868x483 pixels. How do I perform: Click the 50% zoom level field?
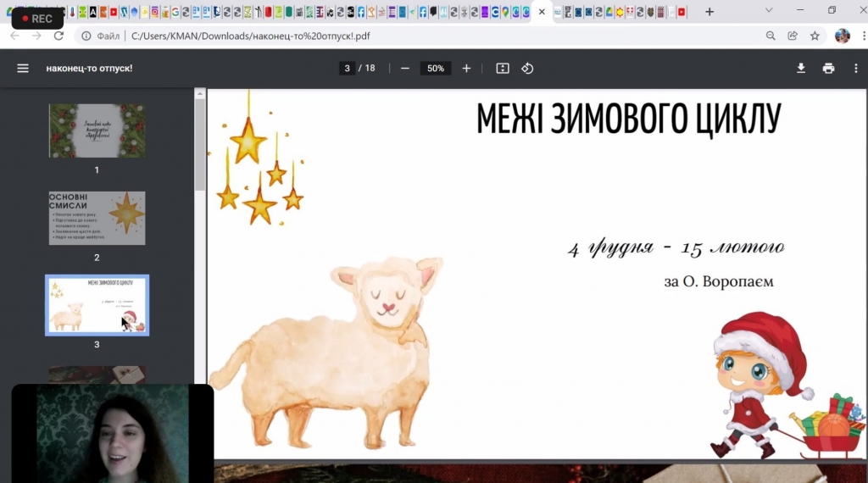coord(436,69)
